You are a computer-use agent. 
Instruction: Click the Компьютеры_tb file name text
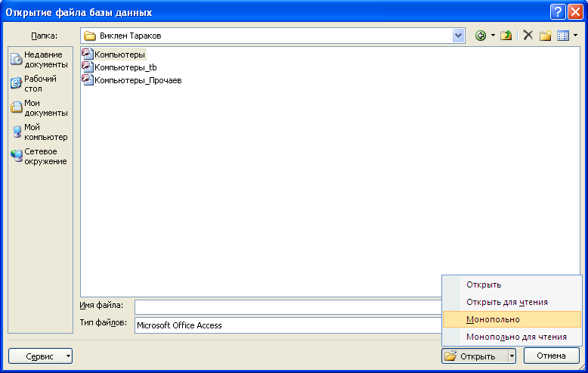point(125,67)
